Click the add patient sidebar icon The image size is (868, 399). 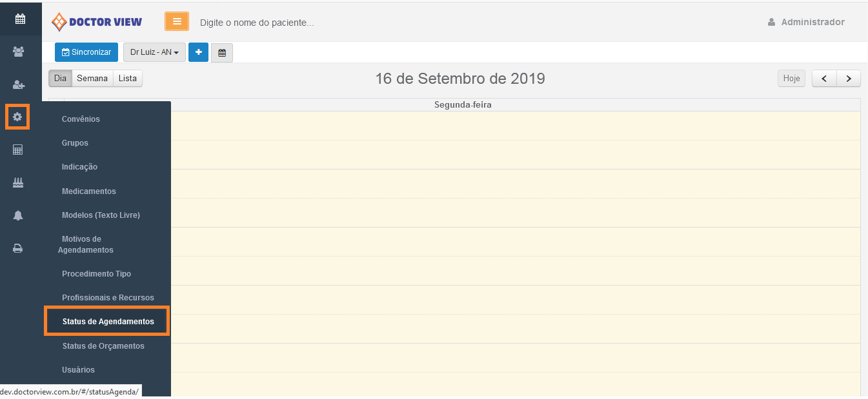18,84
